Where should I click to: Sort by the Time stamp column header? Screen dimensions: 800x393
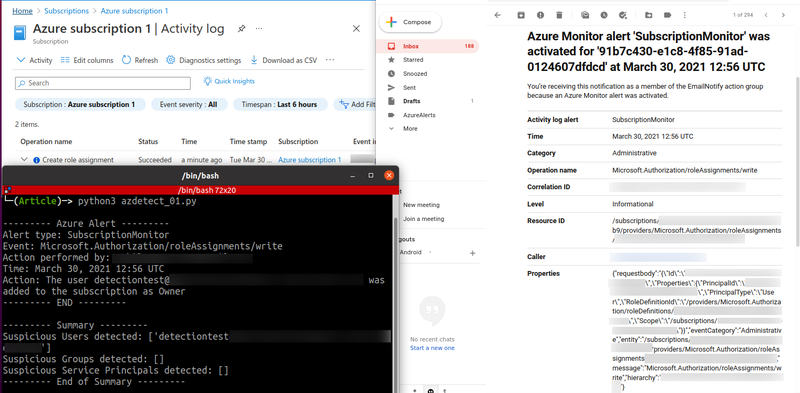tap(248, 141)
